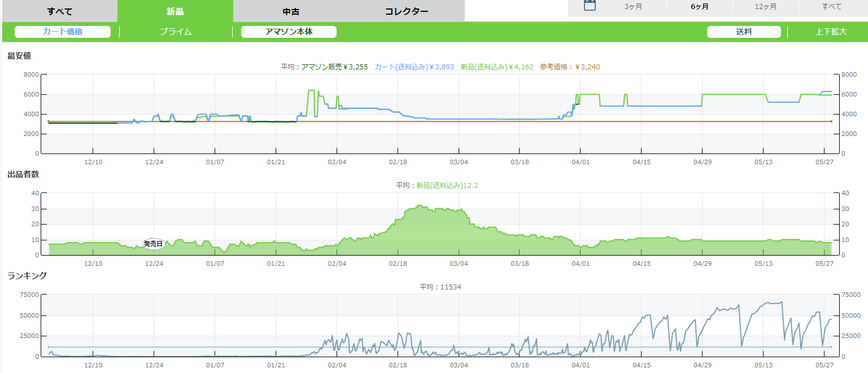Click the 新品(送料込み)12.2 seller average label
Viewport: 868px width, 373px height.
442,185
